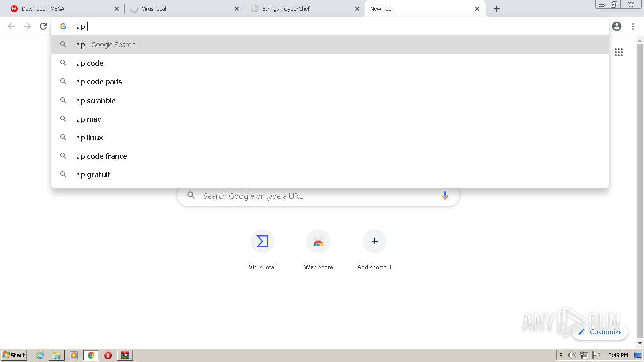Switch to the VirusTotal tab
The image size is (644, 362).
point(184,9)
